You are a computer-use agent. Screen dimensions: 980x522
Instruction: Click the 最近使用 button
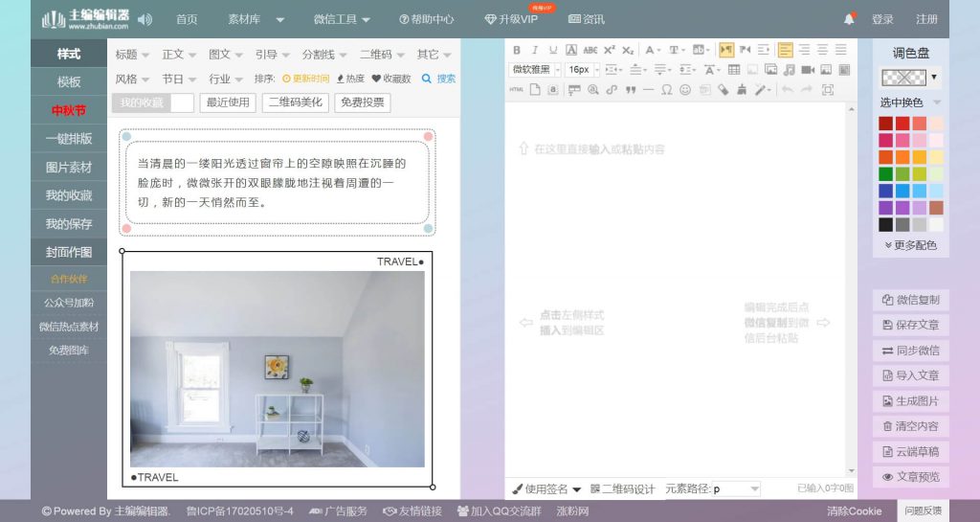228,102
